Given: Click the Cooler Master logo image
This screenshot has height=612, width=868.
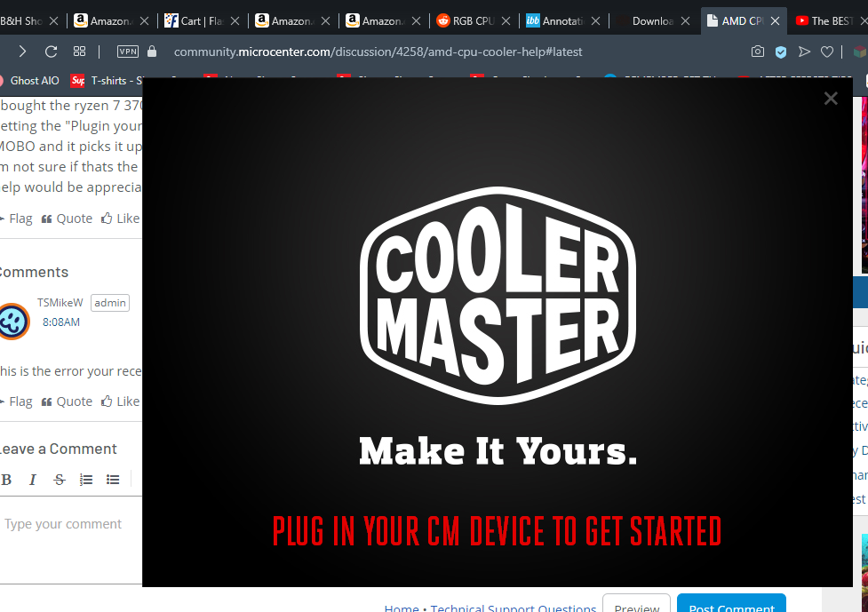Looking at the screenshot, I should point(498,296).
